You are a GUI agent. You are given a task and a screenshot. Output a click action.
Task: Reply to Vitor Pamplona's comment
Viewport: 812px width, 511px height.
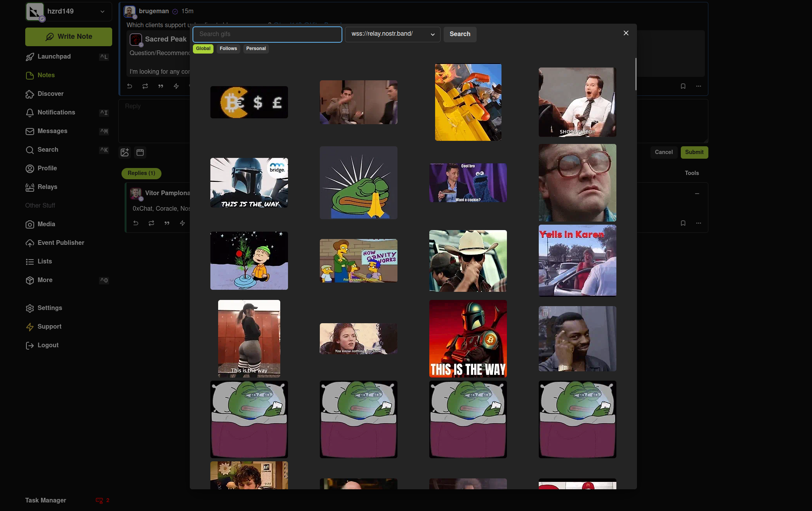tap(136, 223)
